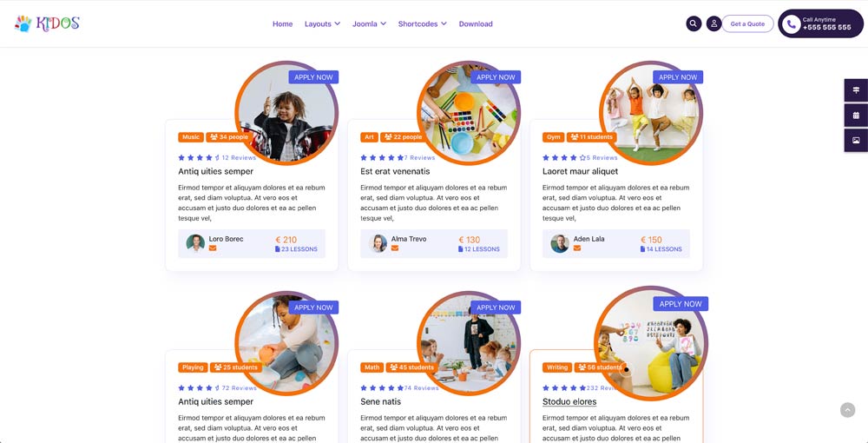Click the Kidos logo
Image resolution: width=868 pixels, height=443 pixels.
coord(47,23)
